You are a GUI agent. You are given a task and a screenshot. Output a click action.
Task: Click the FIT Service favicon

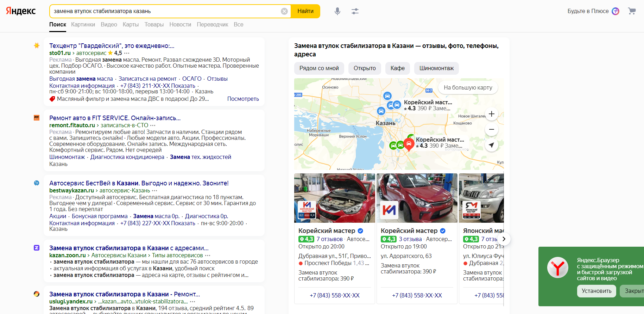37,118
